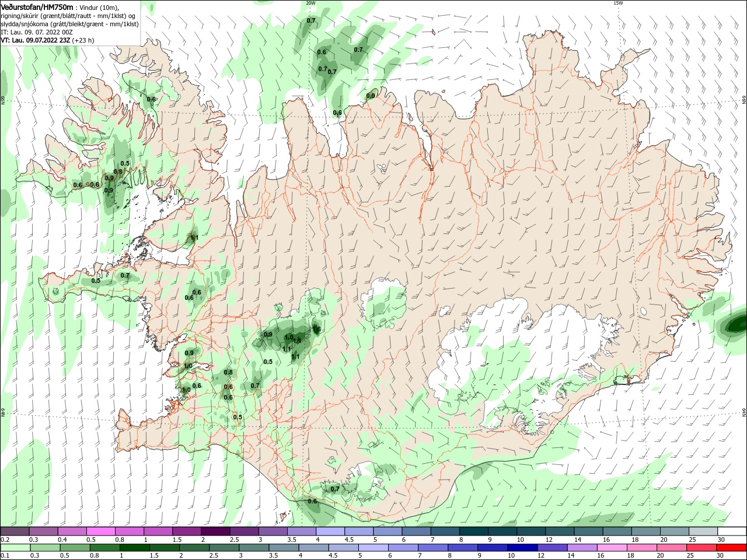Select the 6 swatch in the upper legend row

pos(417,531)
